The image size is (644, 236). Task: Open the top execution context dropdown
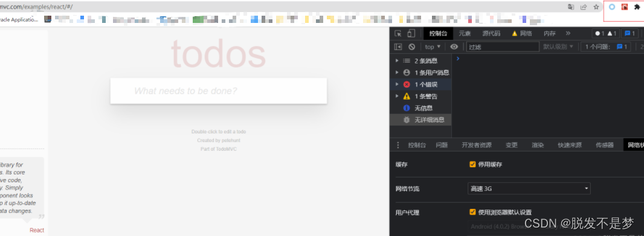tap(433, 47)
